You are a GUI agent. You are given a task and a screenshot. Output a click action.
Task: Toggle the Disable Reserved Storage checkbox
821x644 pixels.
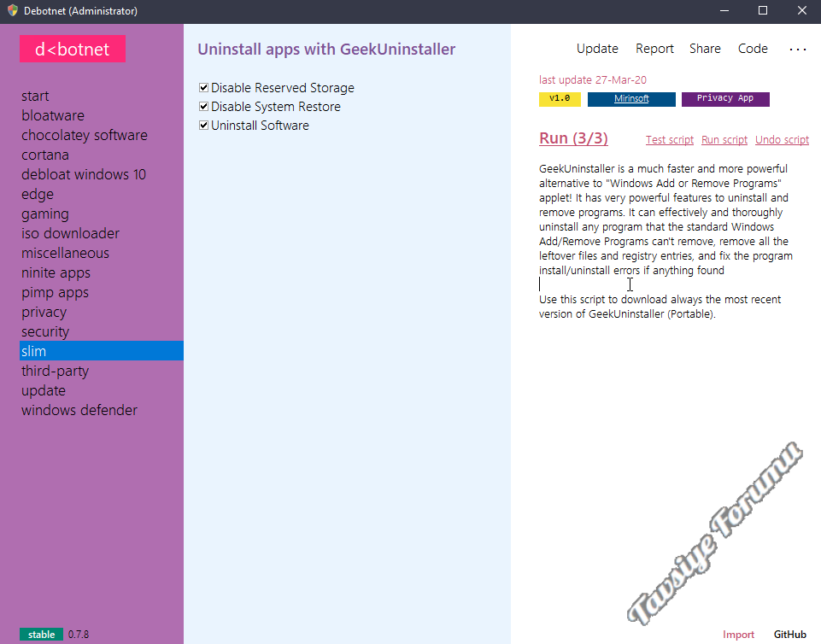tap(203, 87)
